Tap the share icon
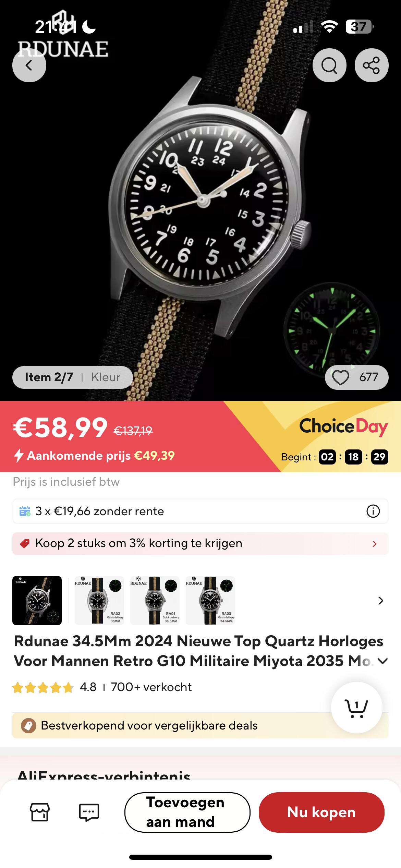This screenshot has width=401, height=868. point(372,65)
